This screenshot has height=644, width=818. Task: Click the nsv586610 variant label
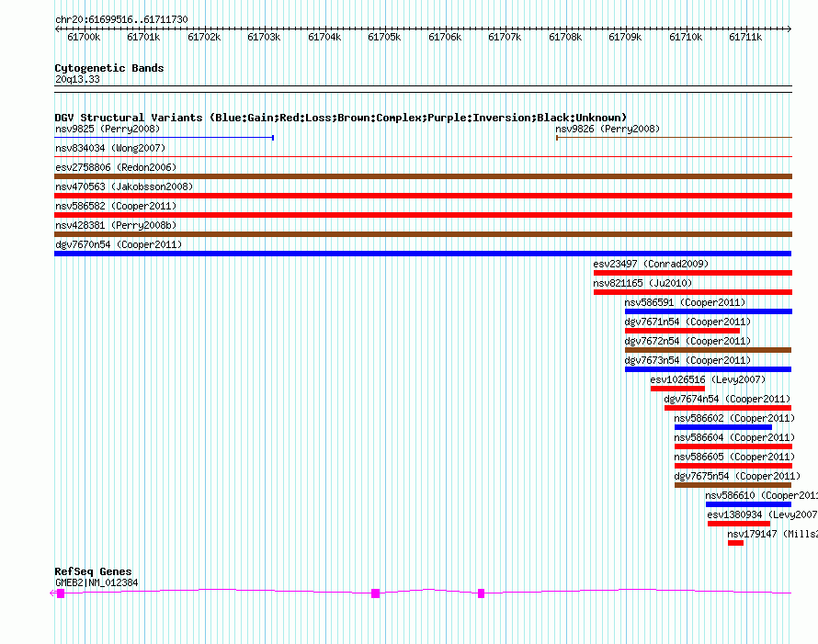click(761, 495)
